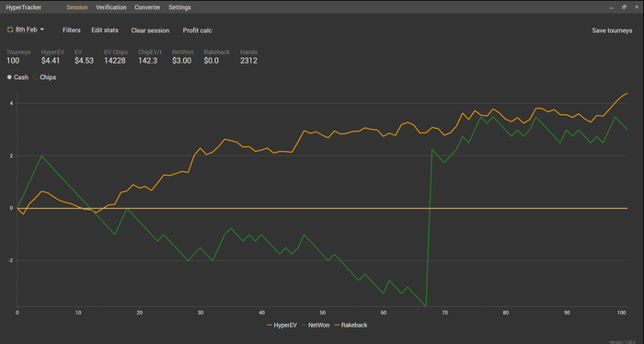This screenshot has width=644, height=344.
Task: Click the Hands value 2312
Action: coord(248,61)
